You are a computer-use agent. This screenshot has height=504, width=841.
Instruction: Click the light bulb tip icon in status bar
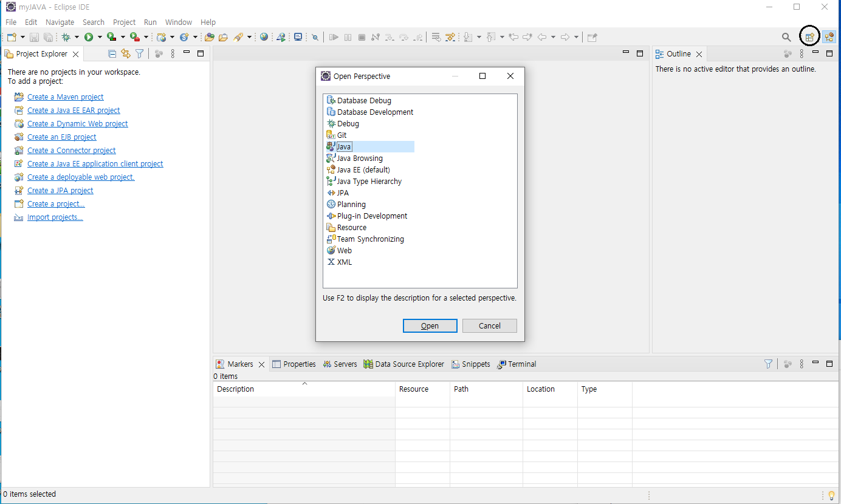(831, 495)
